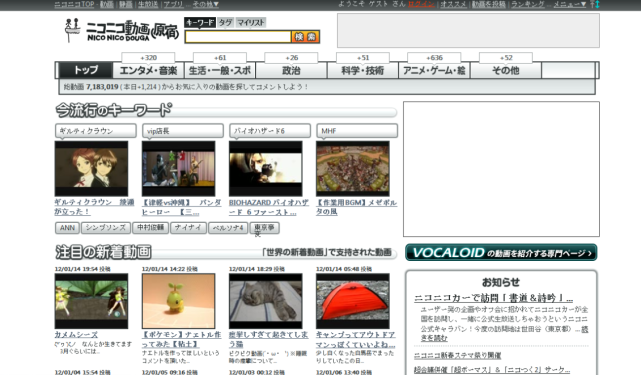
Task: Open the VOCALOID special page banner
Action: pyautogui.click(x=501, y=252)
